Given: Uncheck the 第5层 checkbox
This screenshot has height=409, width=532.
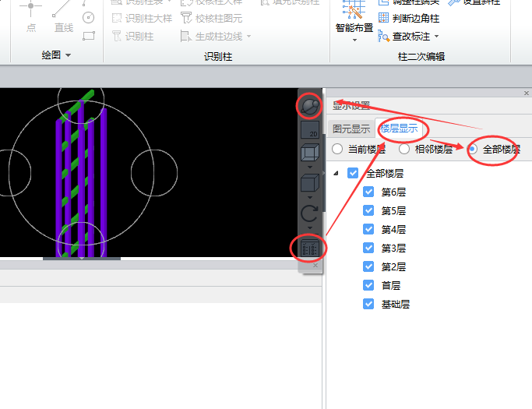Looking at the screenshot, I should click(368, 210).
